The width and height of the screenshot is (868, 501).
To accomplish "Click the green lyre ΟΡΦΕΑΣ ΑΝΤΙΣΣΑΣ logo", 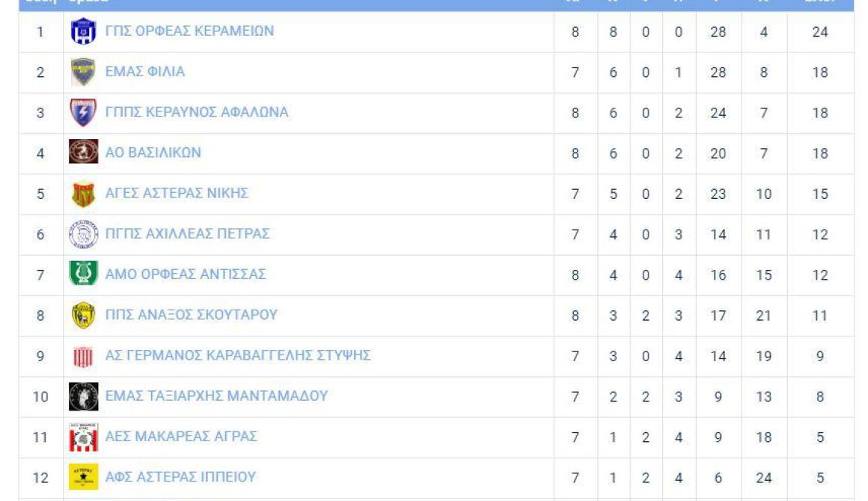I will [84, 273].
